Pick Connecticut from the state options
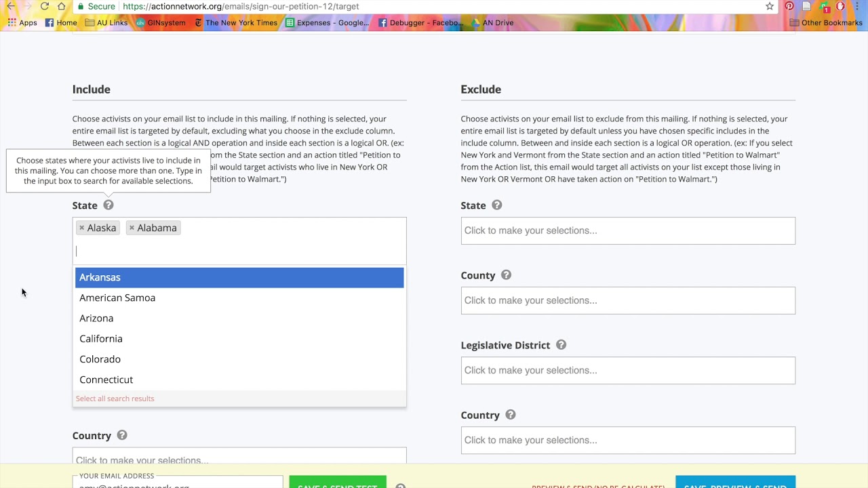This screenshot has width=868, height=488. pyautogui.click(x=239, y=380)
